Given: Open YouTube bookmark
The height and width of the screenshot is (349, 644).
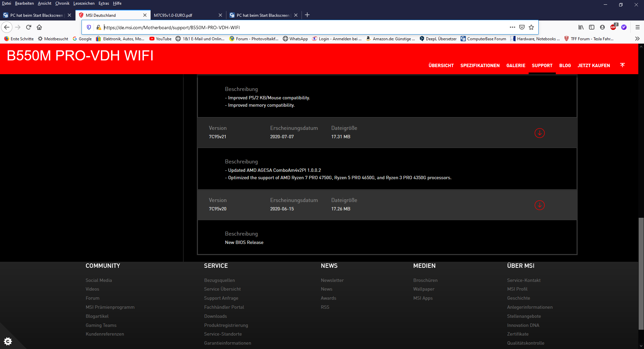Looking at the screenshot, I should pos(160,39).
